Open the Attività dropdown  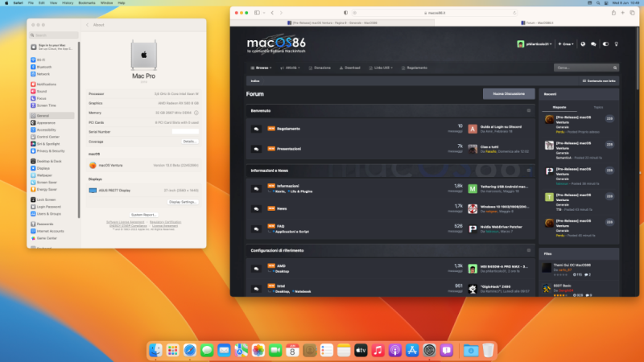(290, 68)
